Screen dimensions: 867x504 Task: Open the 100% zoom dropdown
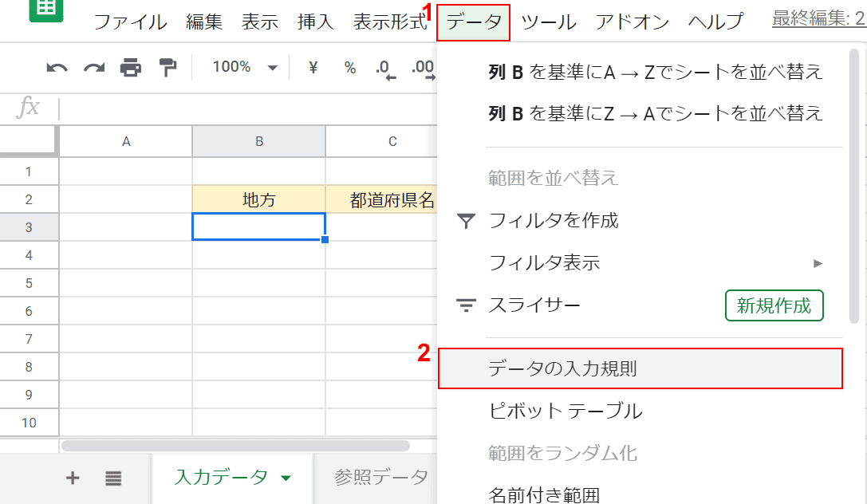coord(244,68)
